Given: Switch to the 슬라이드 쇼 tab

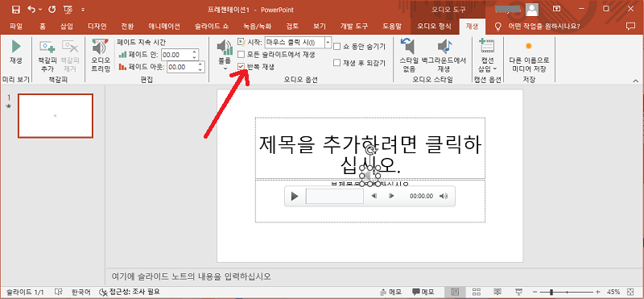Looking at the screenshot, I should point(212,27).
